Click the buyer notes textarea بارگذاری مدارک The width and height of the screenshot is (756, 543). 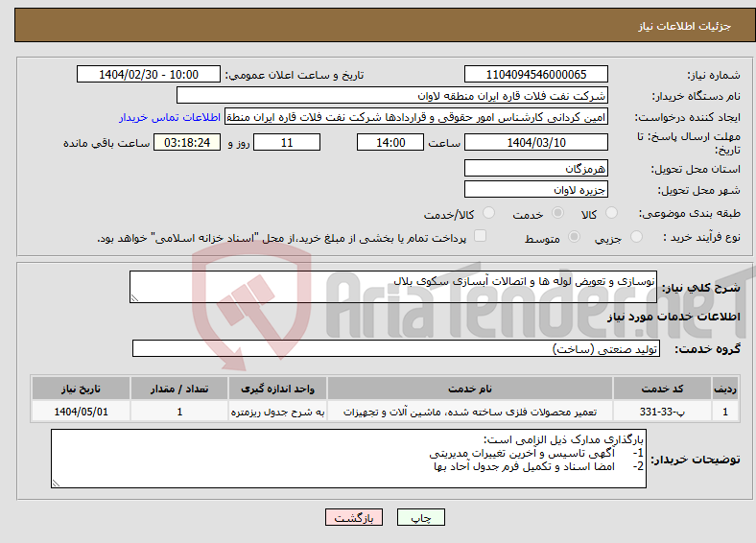tap(348, 459)
